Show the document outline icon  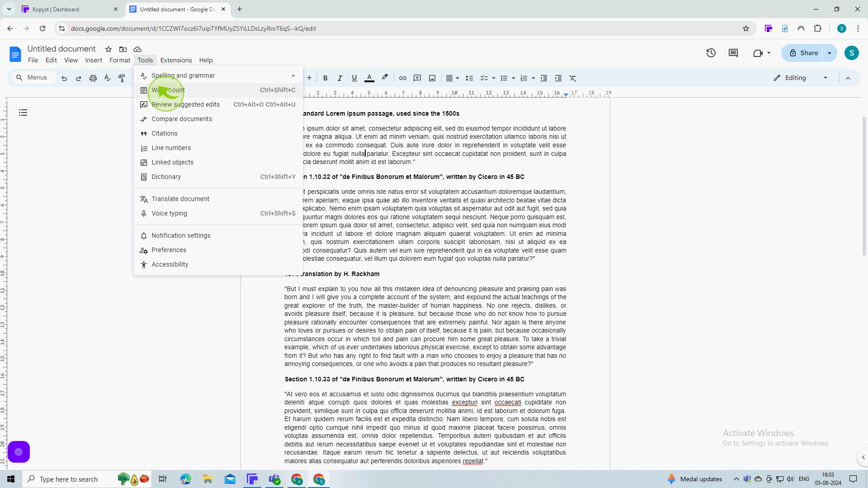point(23,113)
